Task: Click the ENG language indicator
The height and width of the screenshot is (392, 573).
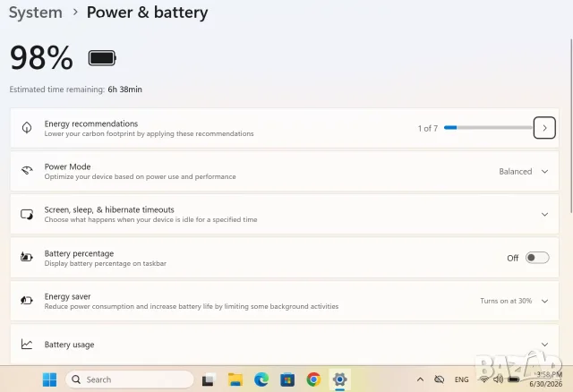Action: 462,379
